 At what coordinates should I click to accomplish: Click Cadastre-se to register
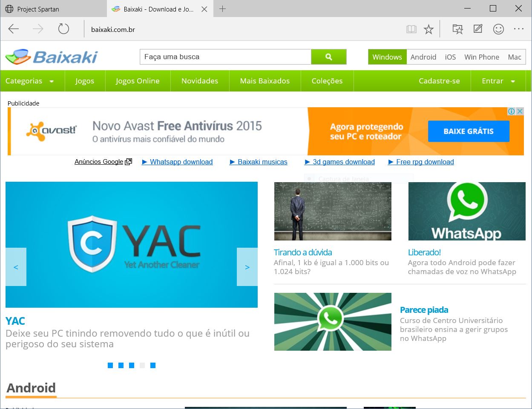(439, 81)
